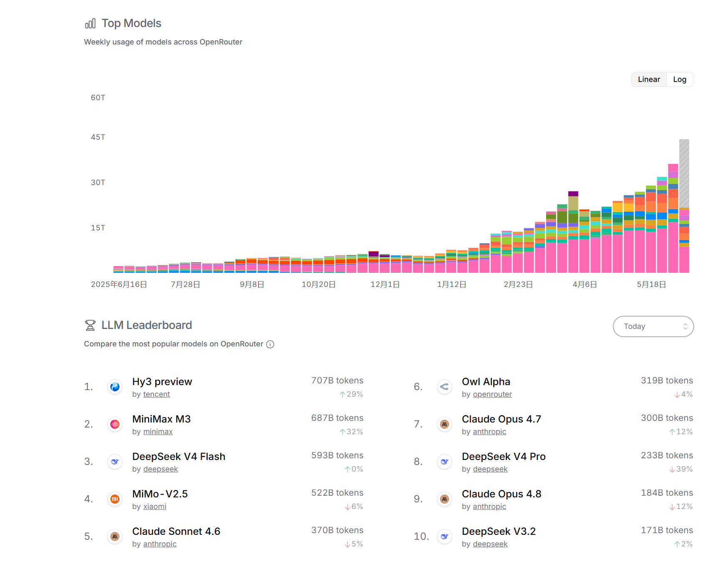This screenshot has width=728, height=571.
Task: Switch the chart scale to Linear
Action: coord(649,79)
